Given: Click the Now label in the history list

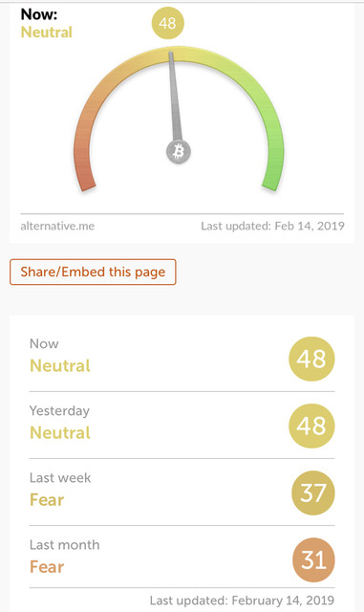Looking at the screenshot, I should pyautogui.click(x=44, y=344).
